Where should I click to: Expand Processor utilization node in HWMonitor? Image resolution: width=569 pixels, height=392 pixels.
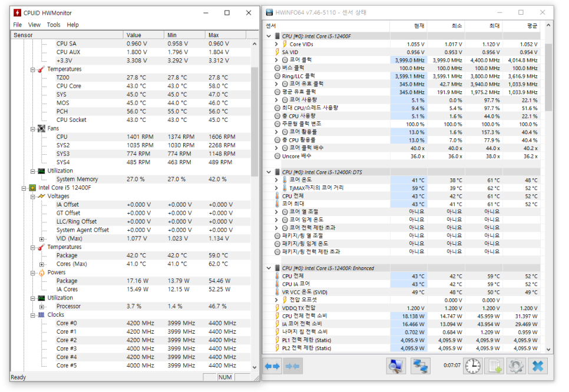pos(42,307)
